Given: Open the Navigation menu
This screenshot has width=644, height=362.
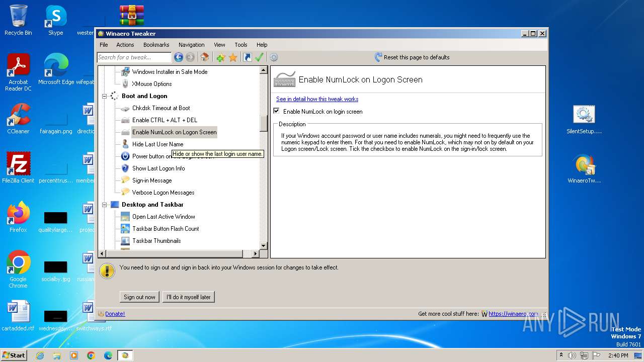Looking at the screenshot, I should click(192, 45).
